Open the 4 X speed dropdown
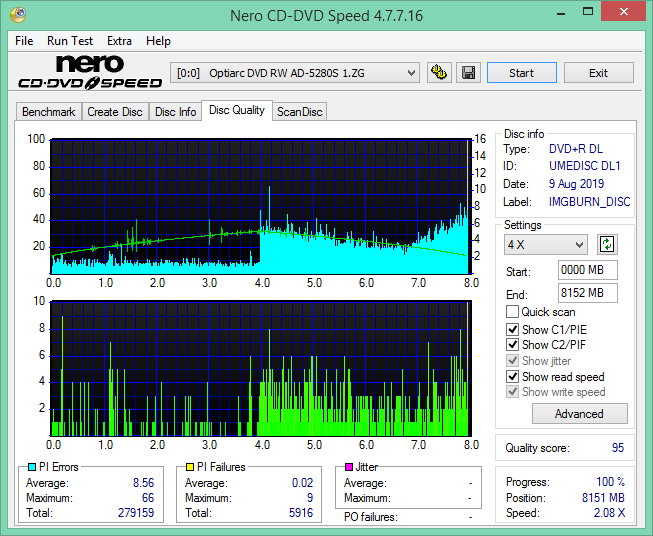The width and height of the screenshot is (653, 536). click(546, 244)
